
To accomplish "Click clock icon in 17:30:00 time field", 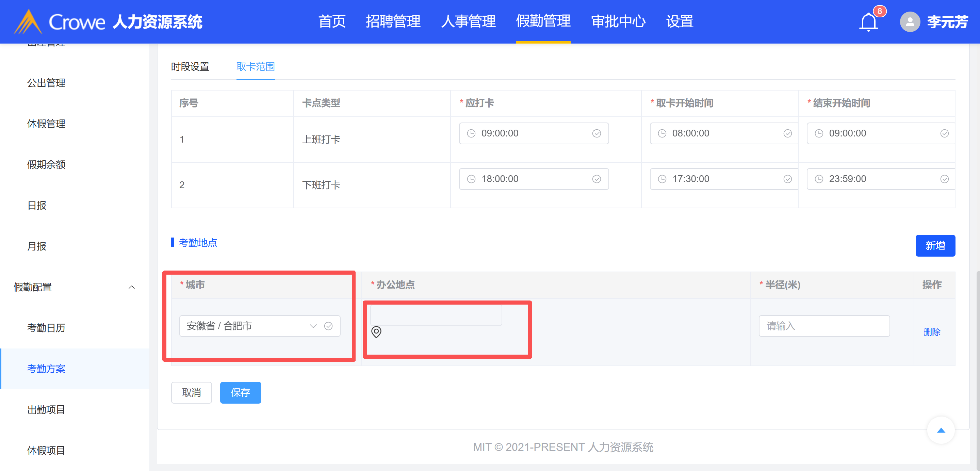I will 662,179.
